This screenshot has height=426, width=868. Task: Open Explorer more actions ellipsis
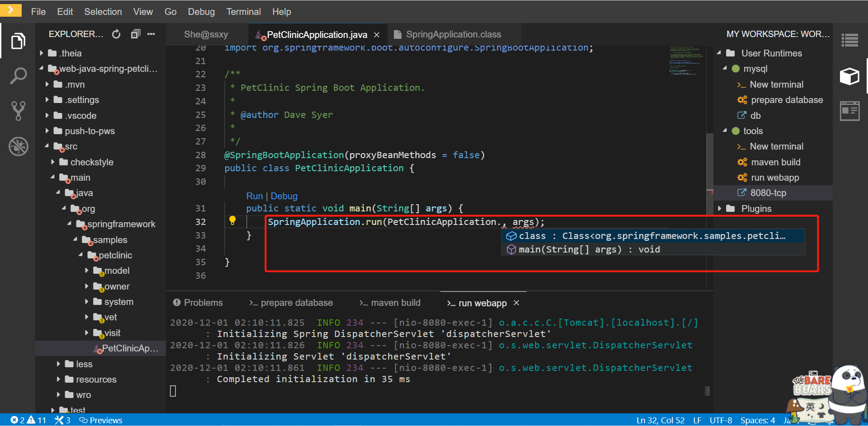(x=151, y=34)
